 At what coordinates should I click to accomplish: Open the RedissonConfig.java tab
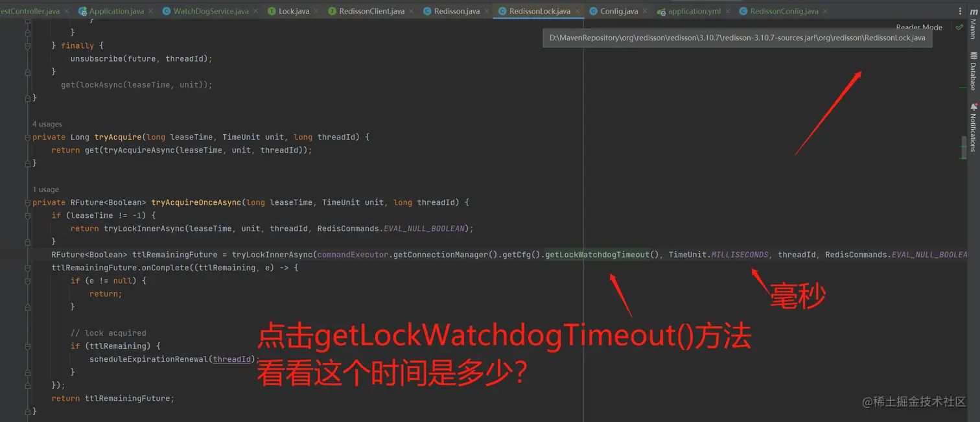(784, 12)
